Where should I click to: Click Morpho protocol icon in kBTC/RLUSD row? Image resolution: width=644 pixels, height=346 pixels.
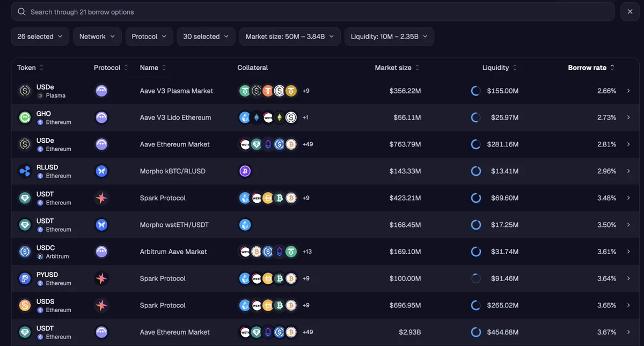pos(101,171)
